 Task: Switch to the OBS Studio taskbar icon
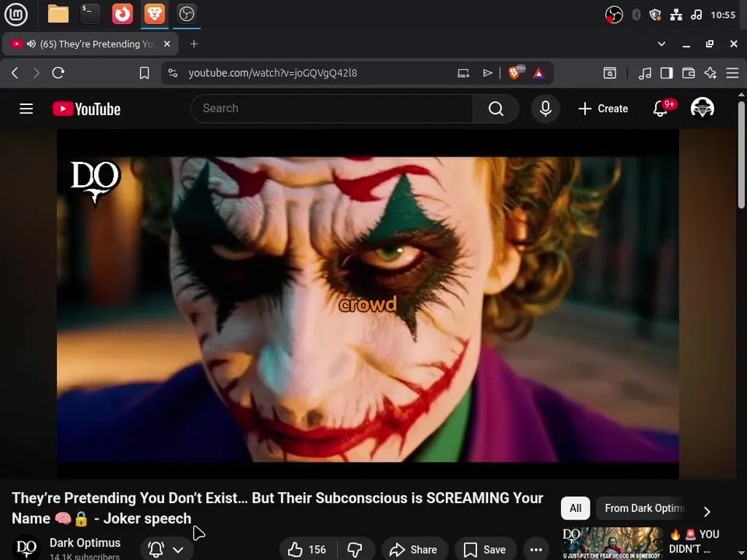pyautogui.click(x=186, y=14)
